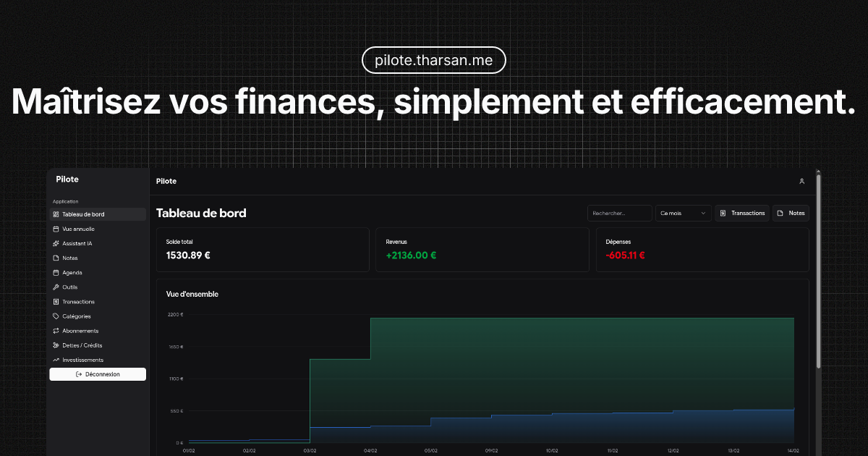The height and width of the screenshot is (456, 868).
Task: Click the Transactions button in header
Action: click(x=742, y=213)
